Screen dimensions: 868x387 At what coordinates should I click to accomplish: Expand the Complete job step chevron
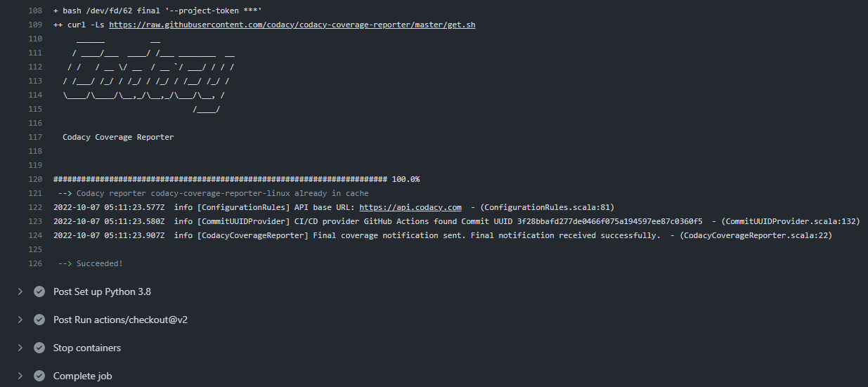(20, 376)
